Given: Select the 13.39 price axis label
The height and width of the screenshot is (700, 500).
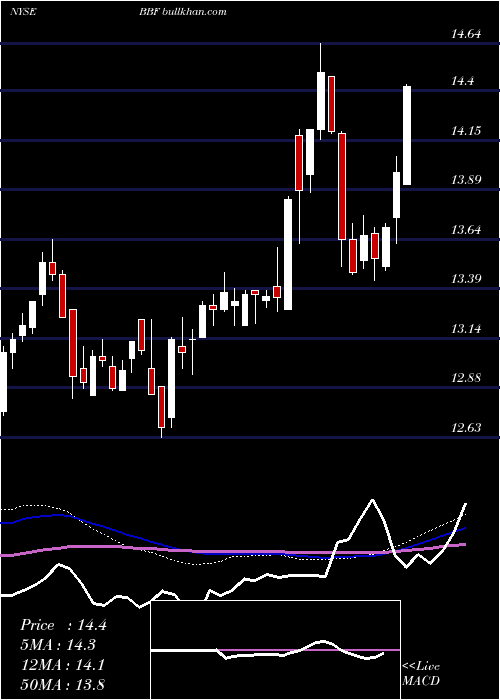Looking at the screenshot, I should click(466, 279).
